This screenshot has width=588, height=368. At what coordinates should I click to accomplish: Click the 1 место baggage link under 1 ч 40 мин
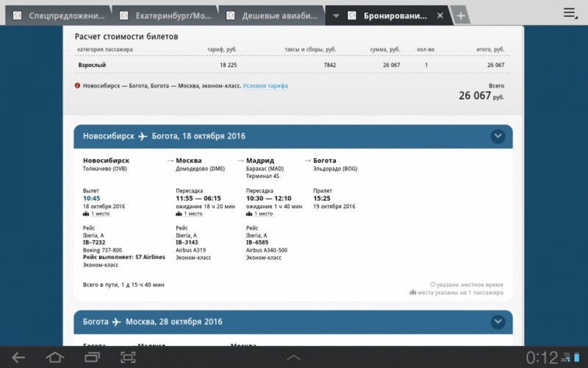click(x=263, y=213)
